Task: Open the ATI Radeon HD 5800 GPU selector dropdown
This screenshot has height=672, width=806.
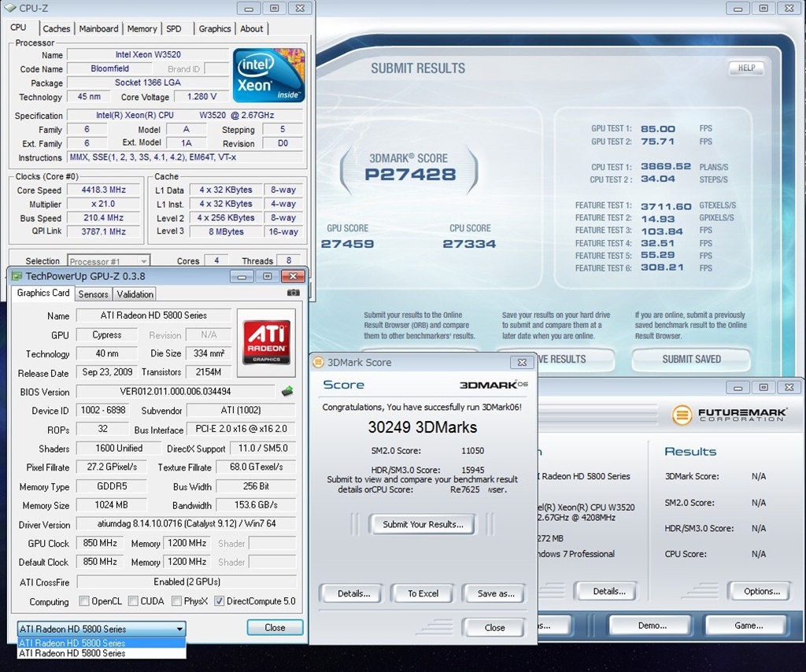Action: pyautogui.click(x=102, y=629)
